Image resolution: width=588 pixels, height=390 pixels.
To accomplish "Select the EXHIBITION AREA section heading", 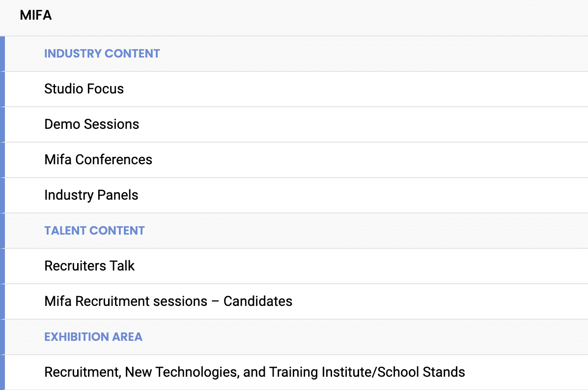I will pos(93,337).
